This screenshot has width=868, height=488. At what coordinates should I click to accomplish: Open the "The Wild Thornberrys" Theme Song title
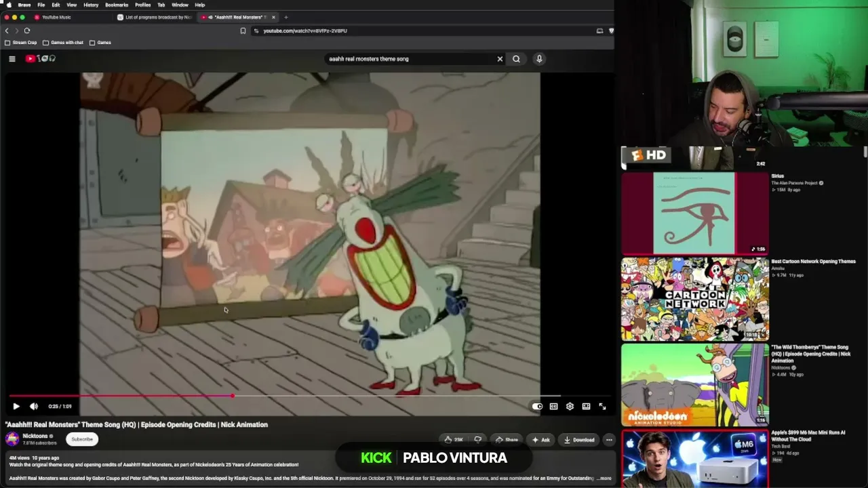click(x=810, y=354)
